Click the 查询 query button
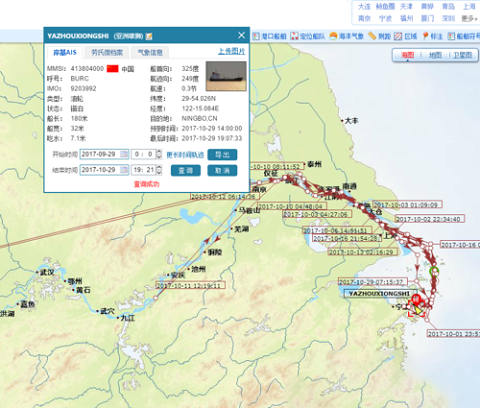Screen dimensions: 480x408 [x=186, y=171]
